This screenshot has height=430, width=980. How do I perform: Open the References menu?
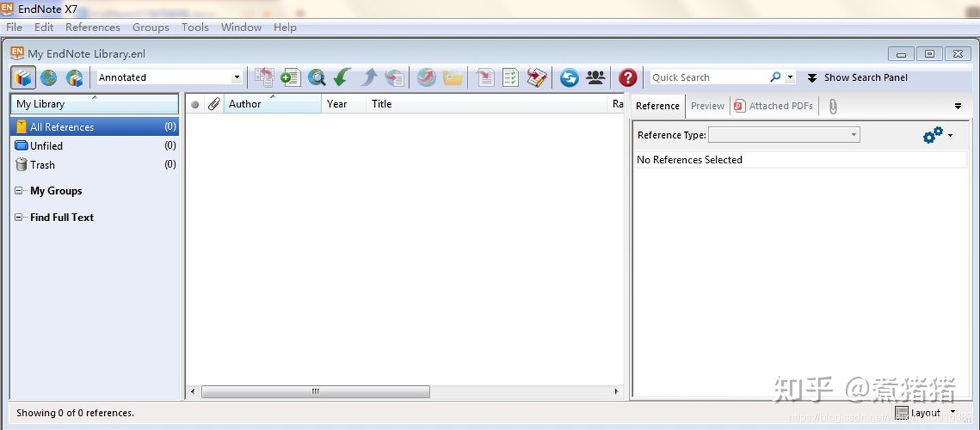93,27
